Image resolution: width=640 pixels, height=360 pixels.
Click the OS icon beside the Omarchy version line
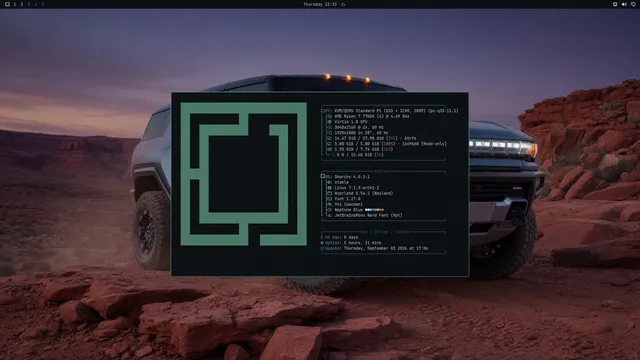coord(323,177)
